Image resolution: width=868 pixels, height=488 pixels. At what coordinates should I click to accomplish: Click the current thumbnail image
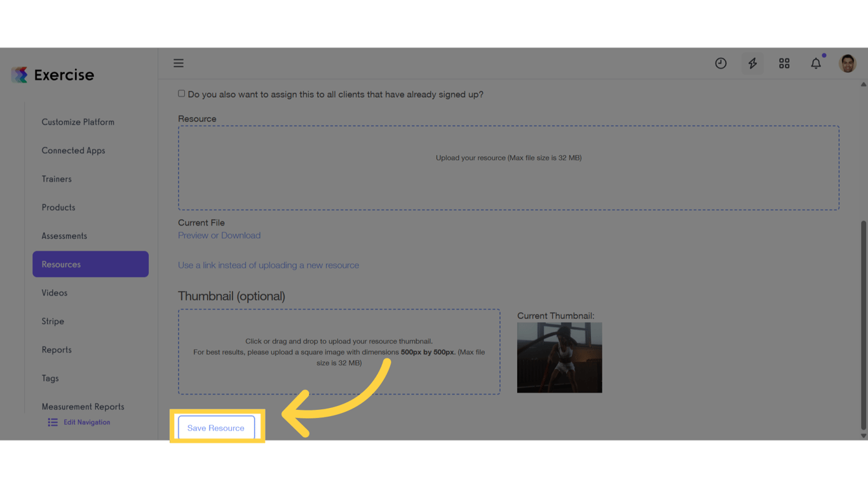point(559,358)
